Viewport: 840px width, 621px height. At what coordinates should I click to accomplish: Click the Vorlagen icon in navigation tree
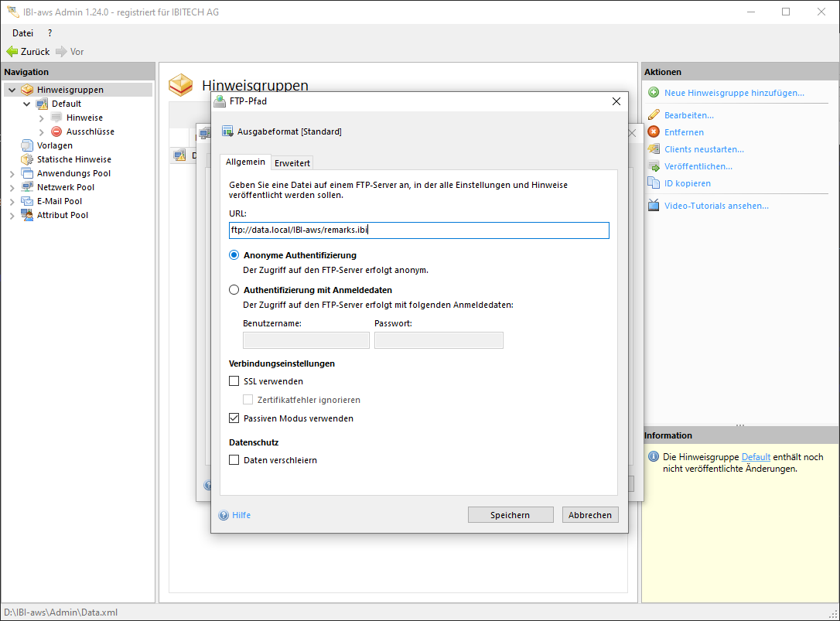coord(28,145)
